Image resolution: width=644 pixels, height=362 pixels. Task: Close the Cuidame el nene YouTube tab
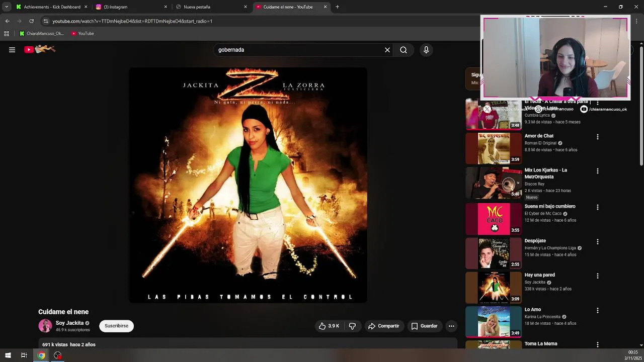pos(325,7)
